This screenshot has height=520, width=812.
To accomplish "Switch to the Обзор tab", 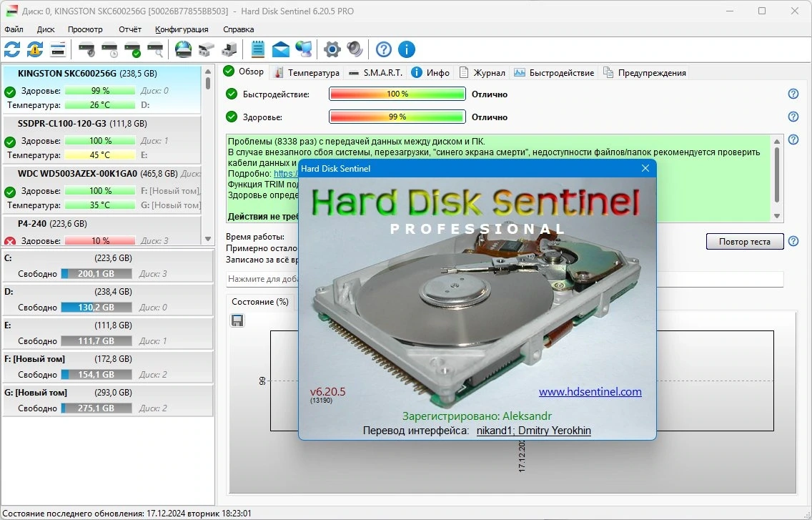I will click(244, 72).
